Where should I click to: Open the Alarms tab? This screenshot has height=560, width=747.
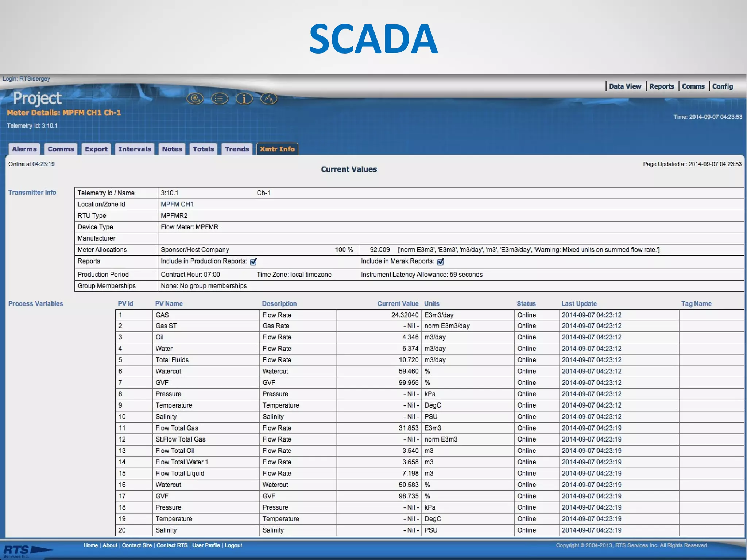point(24,149)
